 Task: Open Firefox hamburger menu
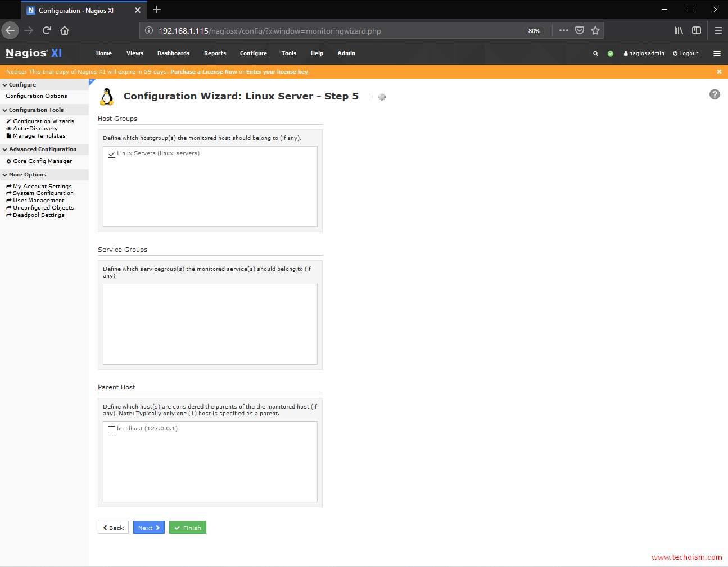click(x=718, y=30)
